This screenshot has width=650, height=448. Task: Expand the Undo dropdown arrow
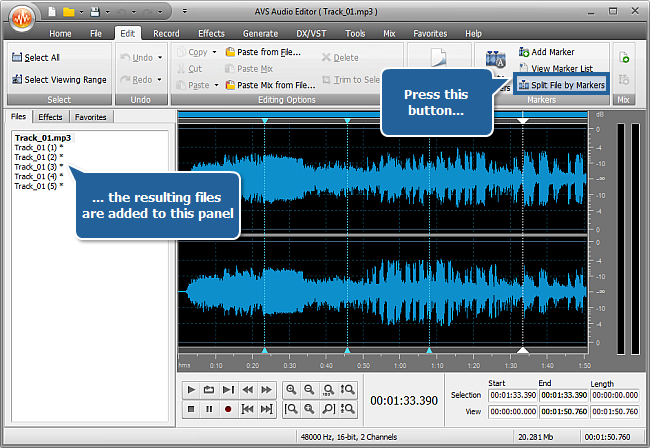(160, 58)
